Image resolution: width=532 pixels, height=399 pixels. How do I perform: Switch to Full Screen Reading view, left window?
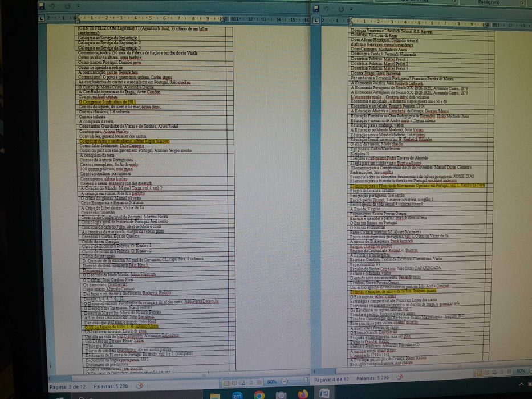click(x=234, y=383)
